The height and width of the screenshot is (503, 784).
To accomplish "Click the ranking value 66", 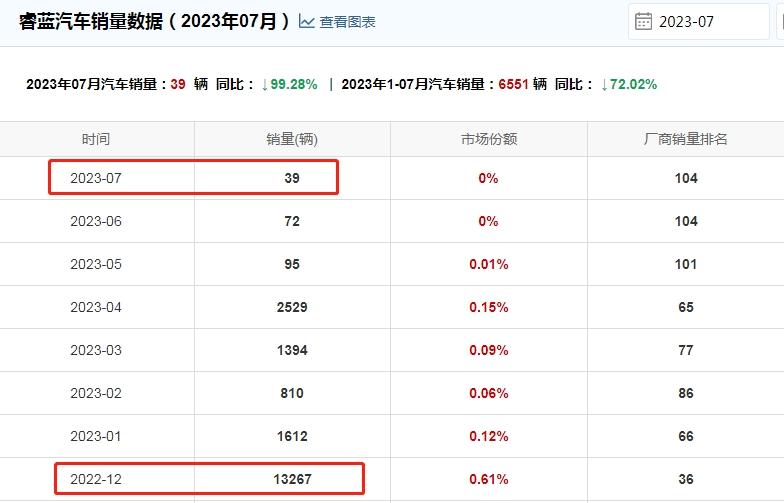I will (686, 436).
